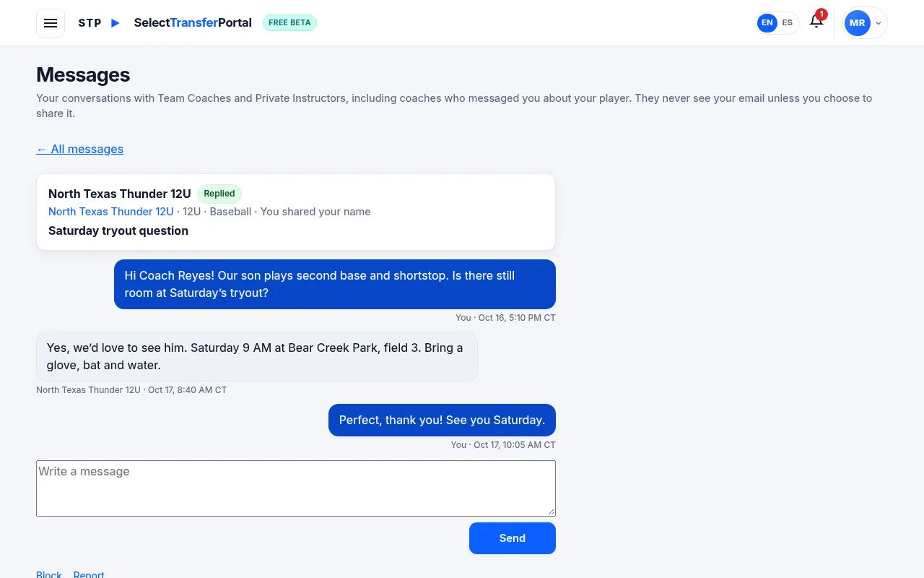Click the Oct 16, 5:10 PM CT timestamp
This screenshot has width=924, height=578.
(x=517, y=318)
